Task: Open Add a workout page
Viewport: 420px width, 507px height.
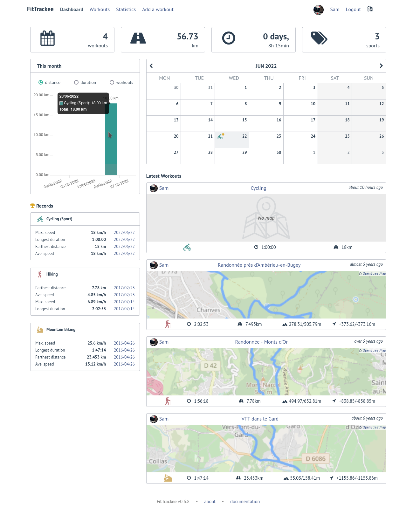Action: pos(158,10)
